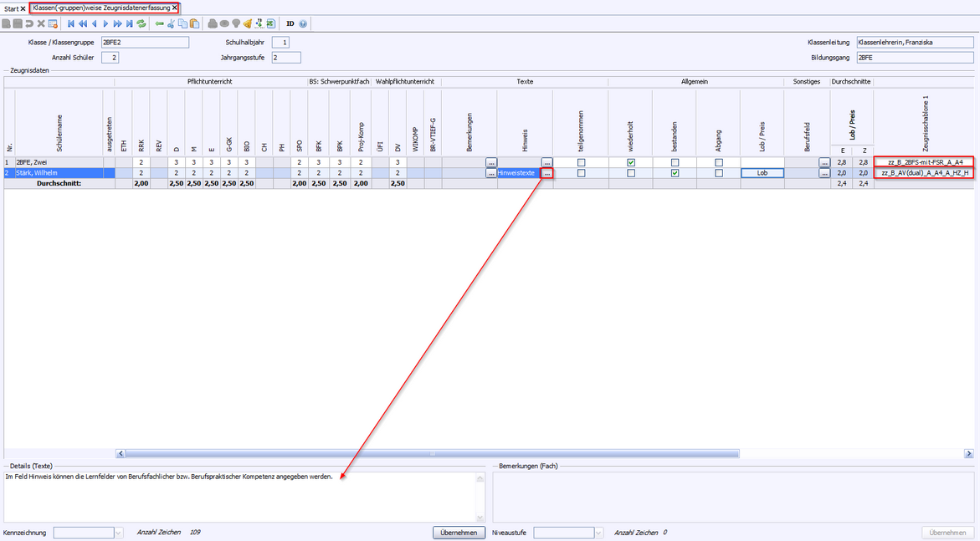Click the paste clipboard icon

(194, 24)
